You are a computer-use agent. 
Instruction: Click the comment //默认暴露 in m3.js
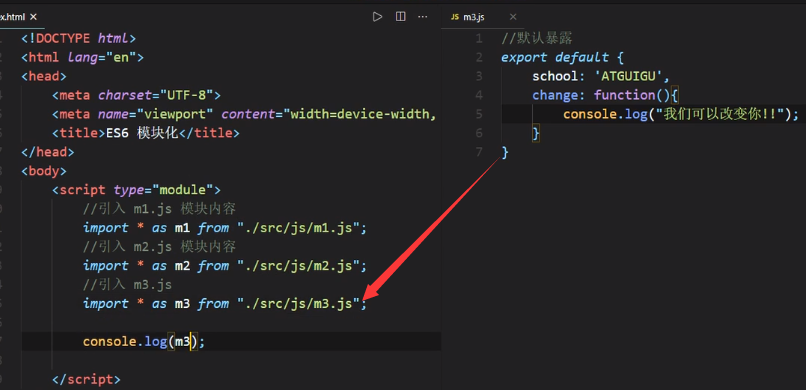click(x=537, y=38)
